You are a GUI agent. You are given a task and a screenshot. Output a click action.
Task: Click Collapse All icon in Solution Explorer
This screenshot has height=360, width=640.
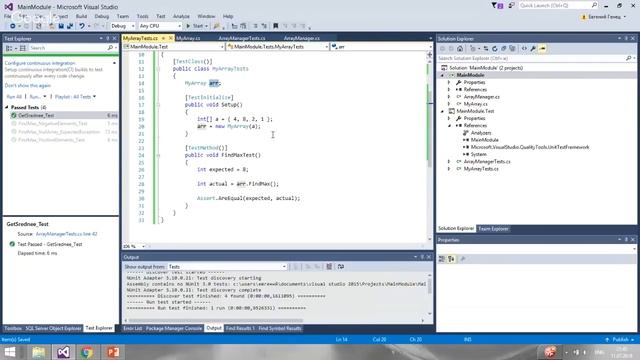click(x=503, y=49)
